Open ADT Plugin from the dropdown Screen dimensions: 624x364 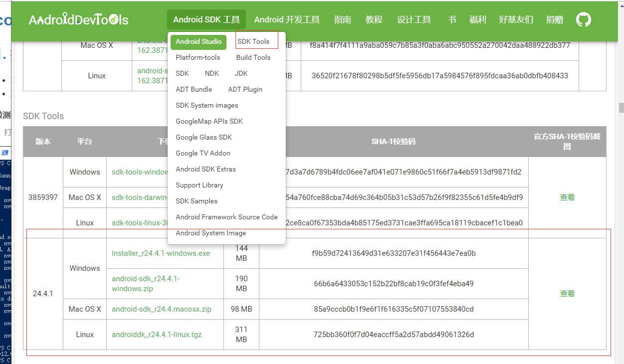[245, 90]
